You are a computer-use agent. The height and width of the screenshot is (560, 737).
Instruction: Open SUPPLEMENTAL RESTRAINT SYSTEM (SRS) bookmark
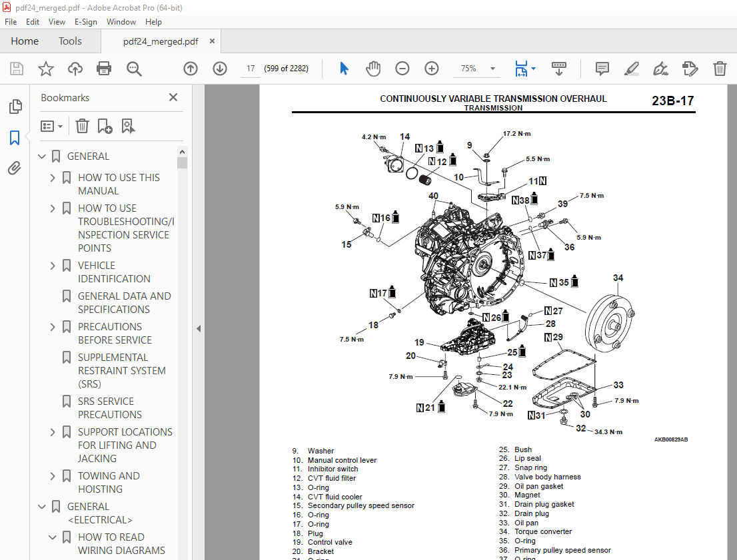pyautogui.click(x=122, y=371)
